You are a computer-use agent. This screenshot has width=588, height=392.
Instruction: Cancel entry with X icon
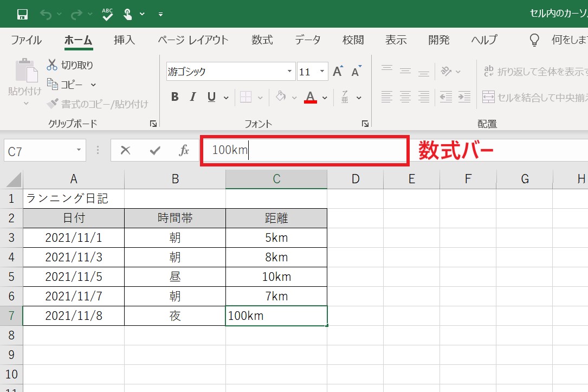pyautogui.click(x=125, y=150)
